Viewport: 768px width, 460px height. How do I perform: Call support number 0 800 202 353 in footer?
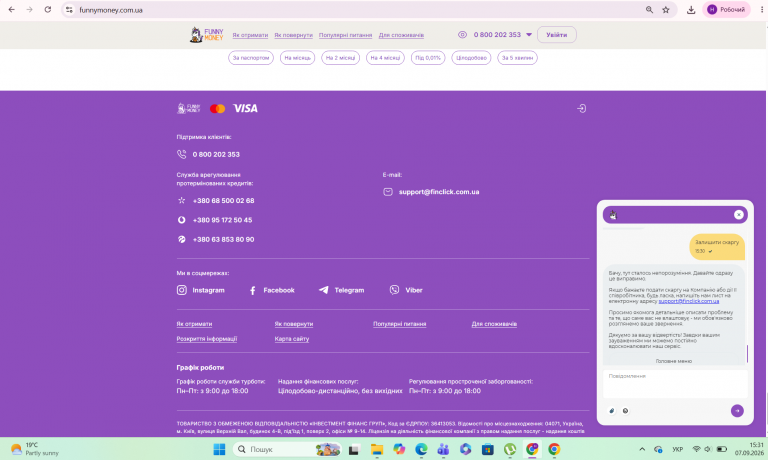click(216, 154)
